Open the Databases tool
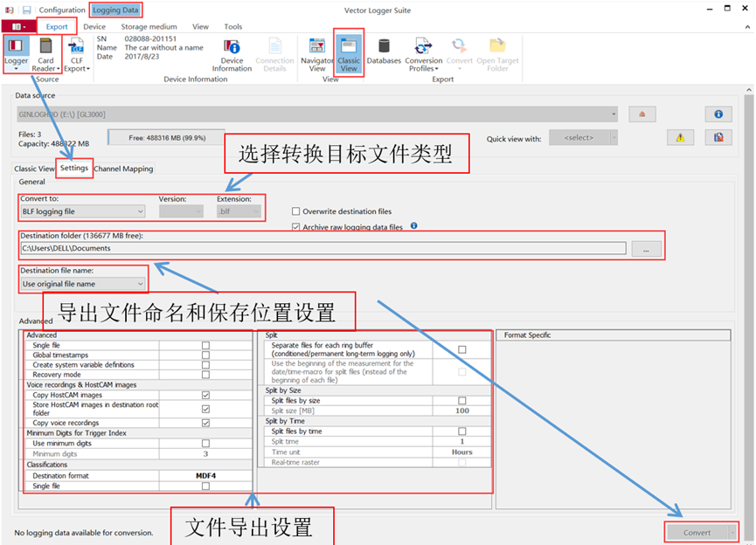The width and height of the screenshot is (756, 545). (384, 48)
